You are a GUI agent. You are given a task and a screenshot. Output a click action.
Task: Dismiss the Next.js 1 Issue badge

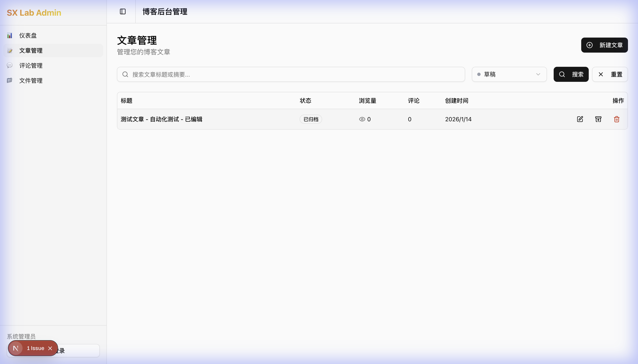(50, 348)
